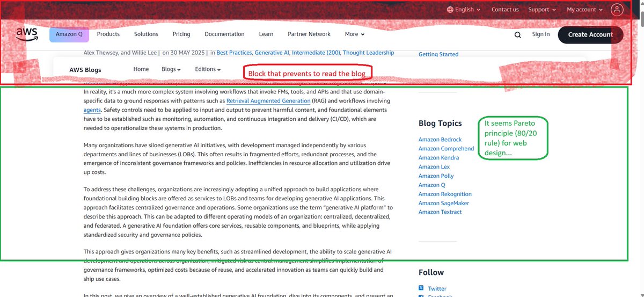Open the Blogs dropdown in AWS Blogs bar
Viewport: 644px width, 297px height.
coord(171,69)
